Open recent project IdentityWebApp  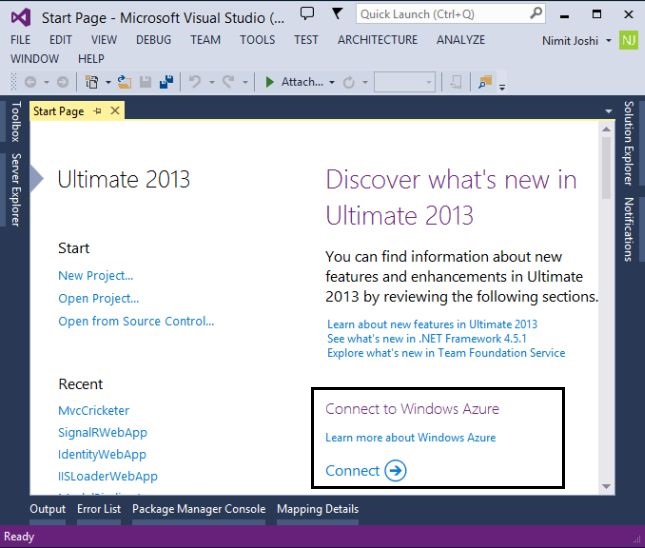click(x=102, y=455)
